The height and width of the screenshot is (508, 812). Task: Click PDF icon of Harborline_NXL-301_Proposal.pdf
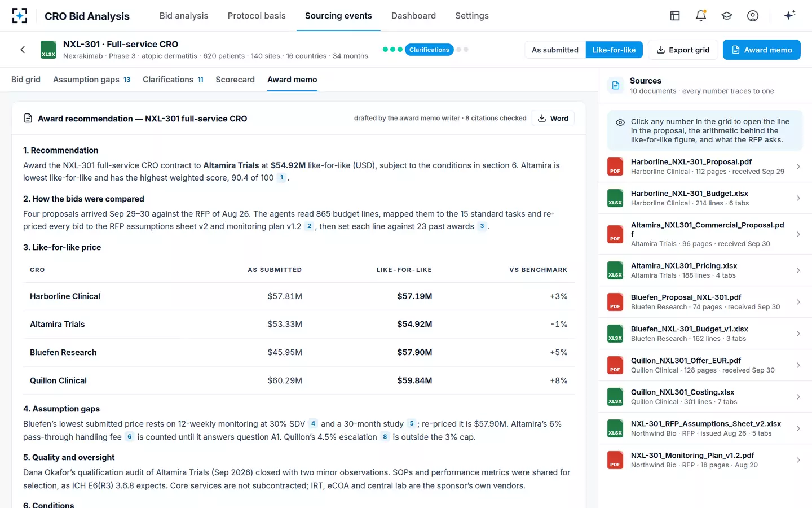click(x=615, y=167)
